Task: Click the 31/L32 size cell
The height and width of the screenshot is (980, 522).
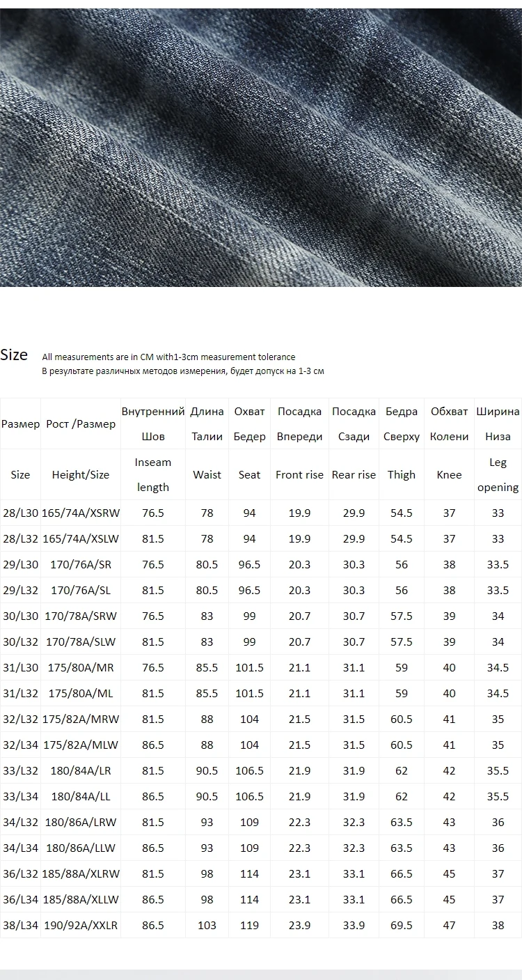Action: coord(20,693)
